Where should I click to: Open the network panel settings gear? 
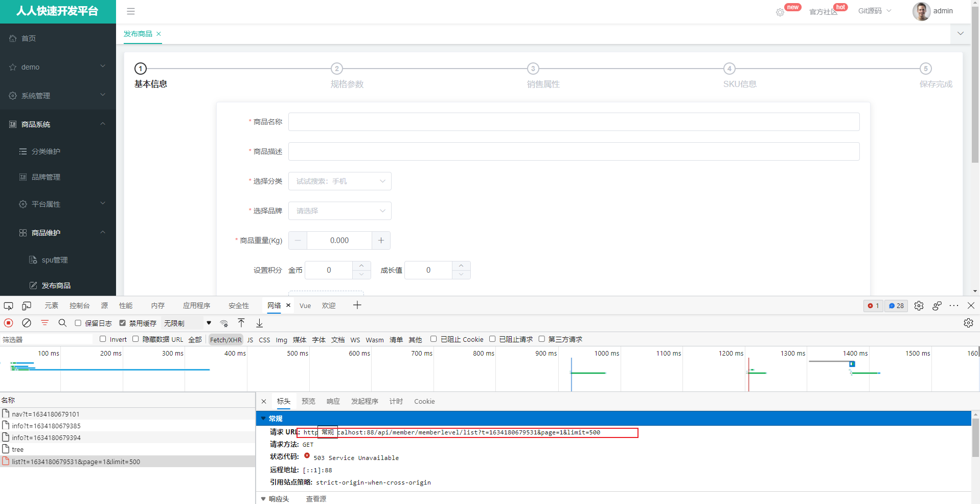click(968, 323)
